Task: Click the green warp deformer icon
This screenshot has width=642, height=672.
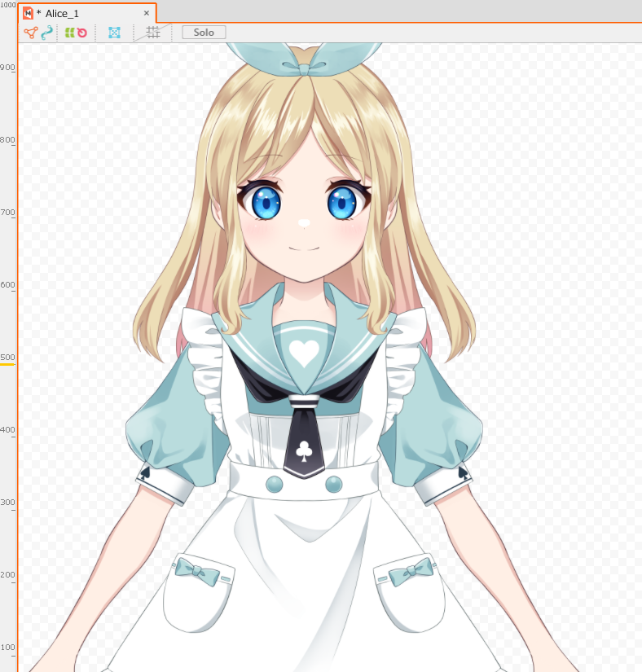Action: [69, 33]
